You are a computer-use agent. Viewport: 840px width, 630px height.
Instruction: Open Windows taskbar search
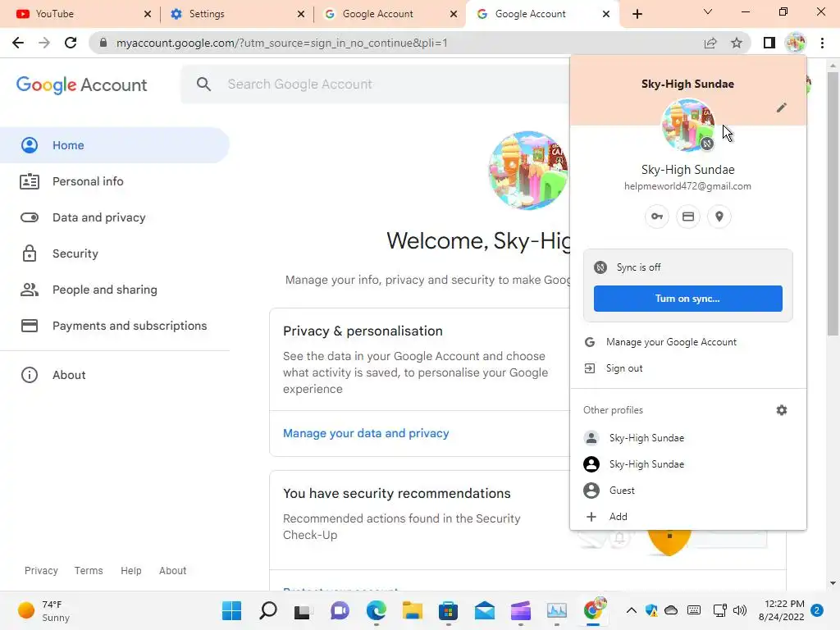coord(268,610)
